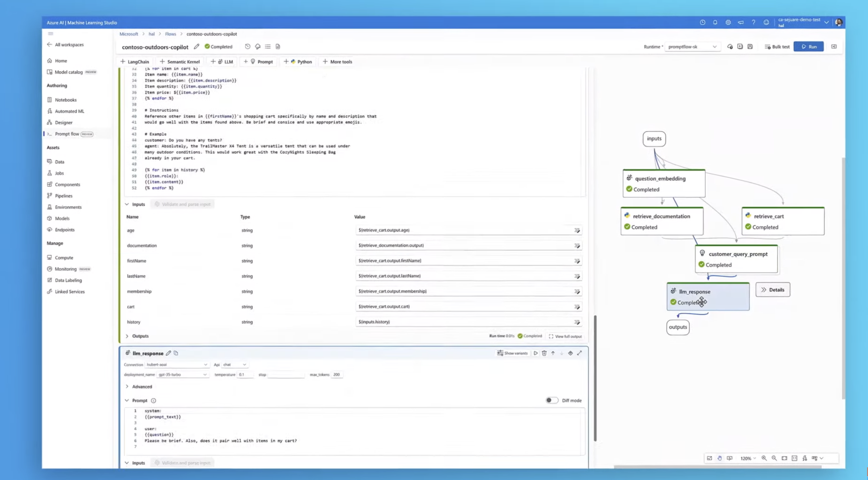This screenshot has height=480, width=868.
Task: Collapse the graph panel with the toolbar's far-right icon
Action: tap(834, 47)
